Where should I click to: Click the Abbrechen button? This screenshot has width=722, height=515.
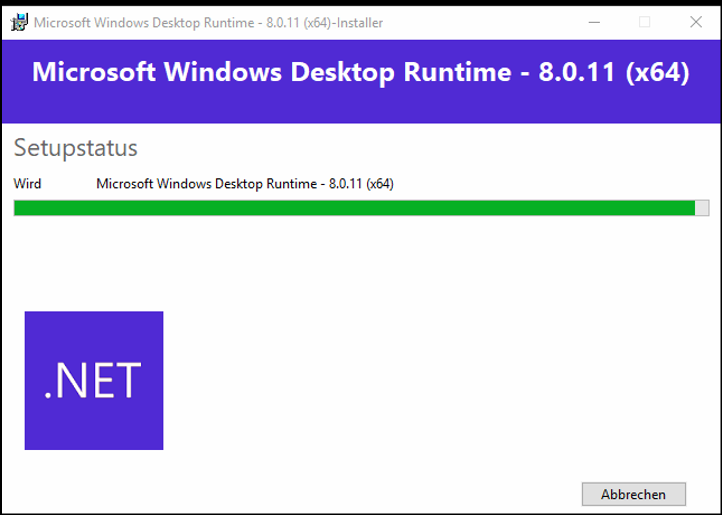click(634, 494)
